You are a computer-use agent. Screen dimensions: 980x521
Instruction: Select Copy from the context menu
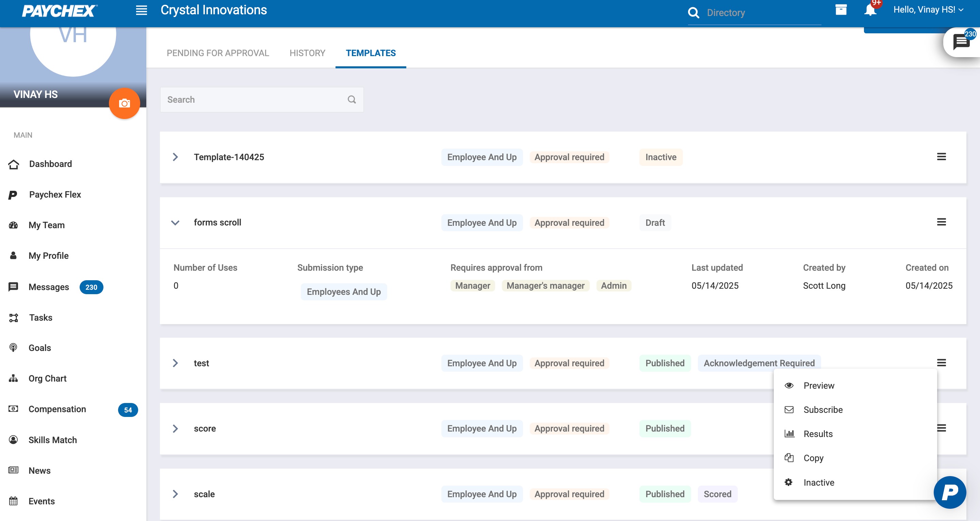813,458
